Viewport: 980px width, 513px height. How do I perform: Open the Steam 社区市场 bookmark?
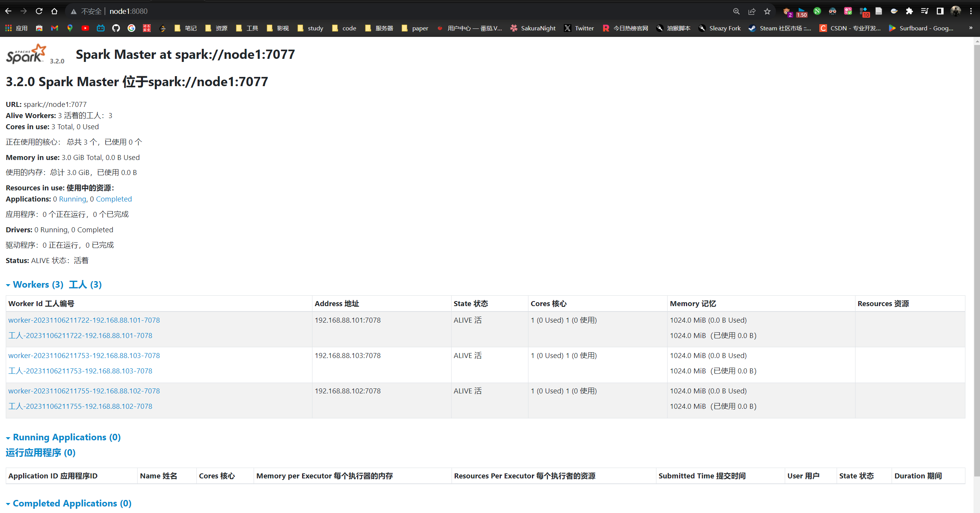[x=780, y=28]
